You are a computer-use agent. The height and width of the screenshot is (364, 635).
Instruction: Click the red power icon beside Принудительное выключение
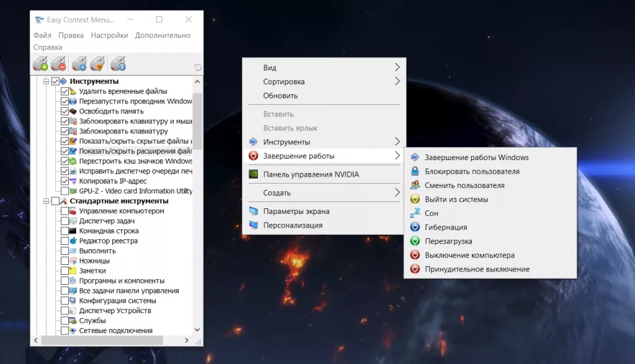click(415, 269)
